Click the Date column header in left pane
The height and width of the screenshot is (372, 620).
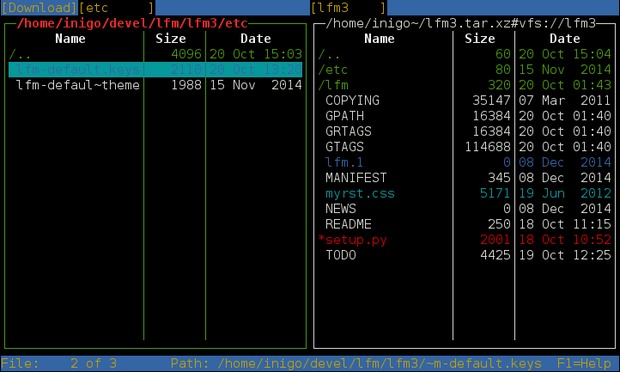pyautogui.click(x=255, y=39)
